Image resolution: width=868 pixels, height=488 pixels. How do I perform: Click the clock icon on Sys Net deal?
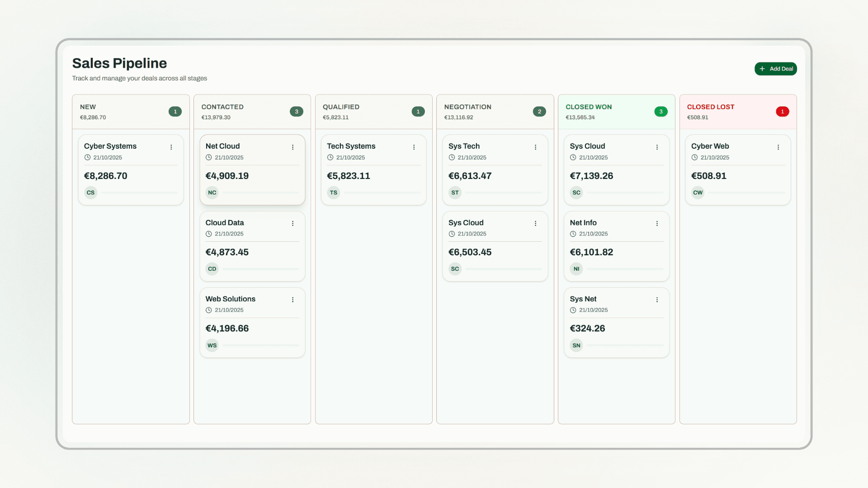pos(573,310)
